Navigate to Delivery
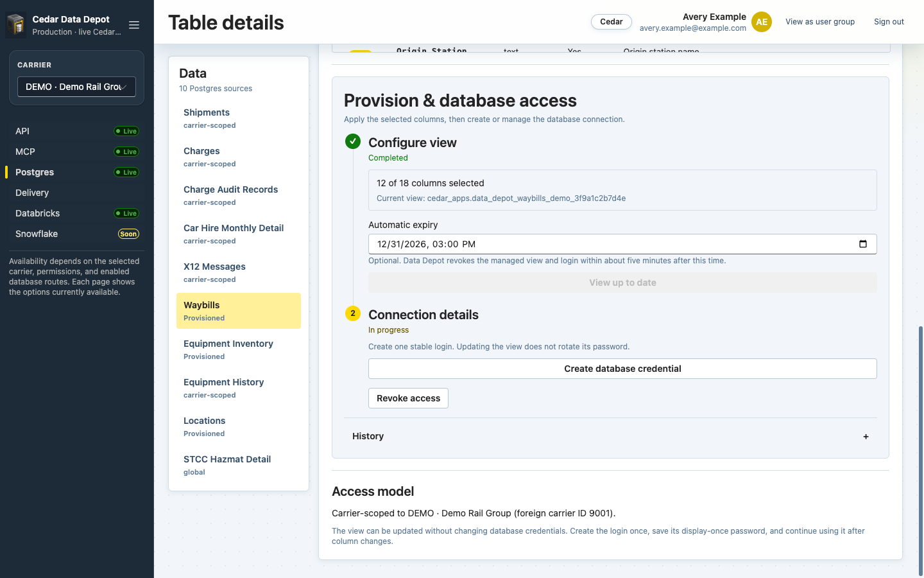 (77, 193)
